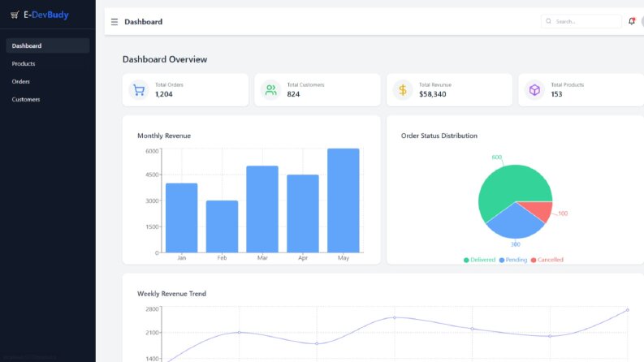Click the Total Customers label text
The width and height of the screenshot is (644, 362).
(305, 85)
